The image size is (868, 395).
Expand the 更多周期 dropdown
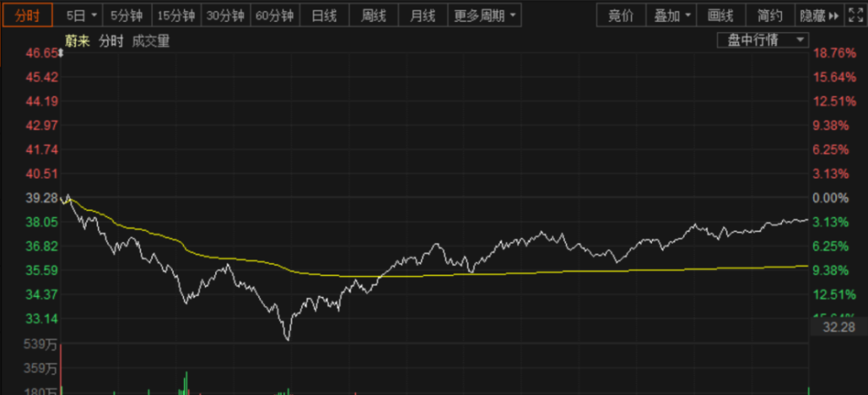[484, 16]
